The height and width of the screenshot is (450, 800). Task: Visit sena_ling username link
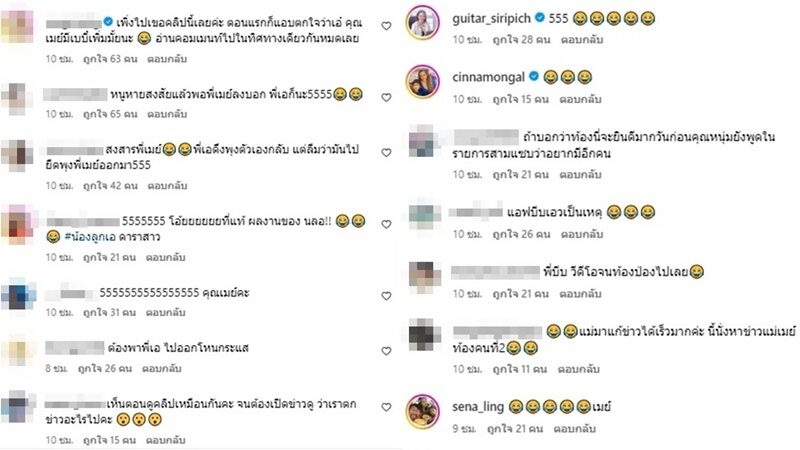pyautogui.click(x=478, y=407)
